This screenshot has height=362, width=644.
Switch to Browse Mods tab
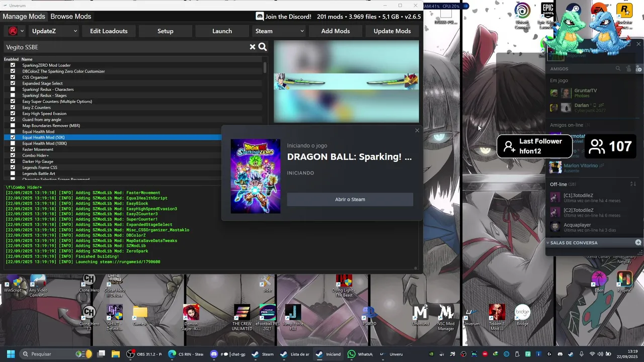coord(70,17)
